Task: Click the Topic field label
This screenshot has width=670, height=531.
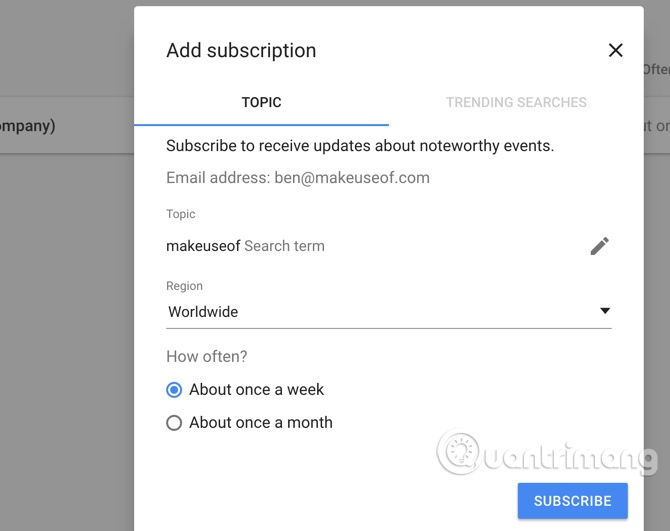Action: pyautogui.click(x=181, y=214)
